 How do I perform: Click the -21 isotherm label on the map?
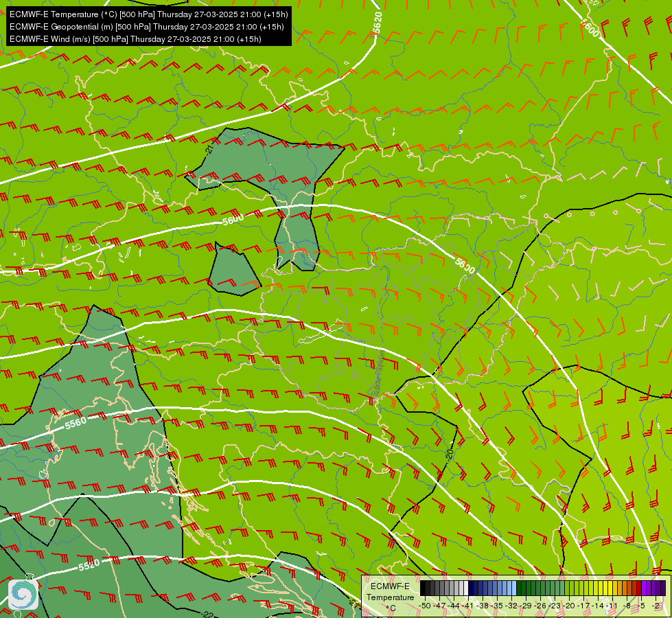pos(209,149)
